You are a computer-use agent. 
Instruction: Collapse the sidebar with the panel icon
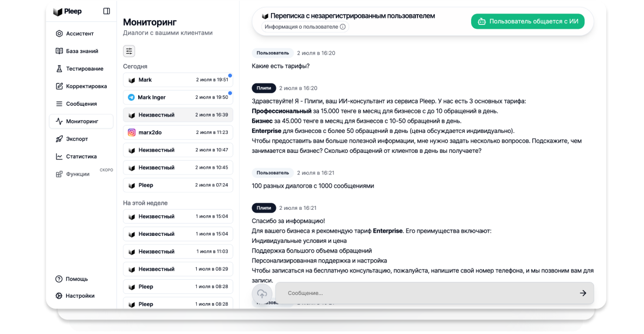(x=106, y=11)
